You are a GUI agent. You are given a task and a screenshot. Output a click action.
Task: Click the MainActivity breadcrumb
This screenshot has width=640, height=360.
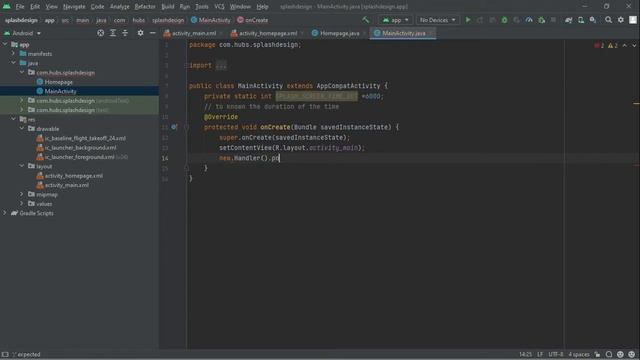click(x=211, y=20)
